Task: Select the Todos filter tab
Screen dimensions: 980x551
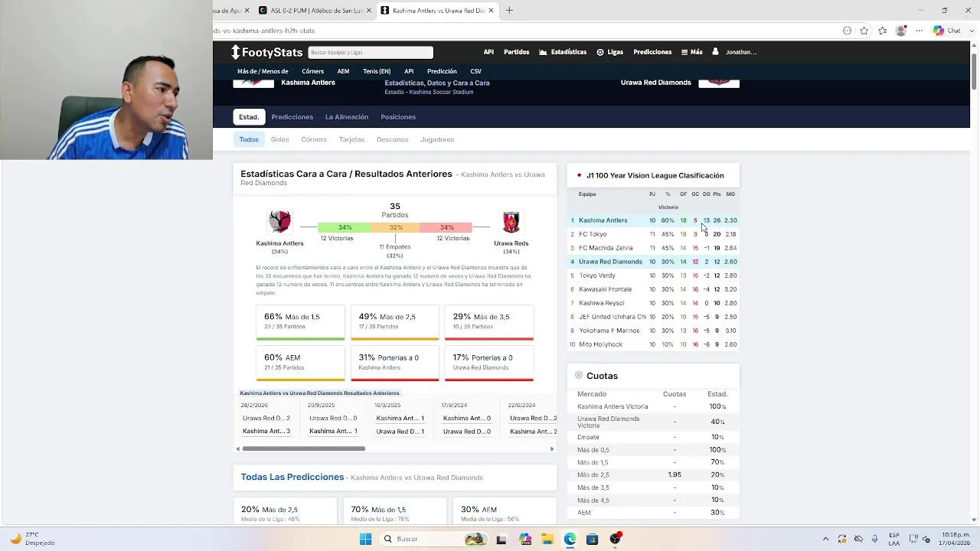Action: pos(249,139)
